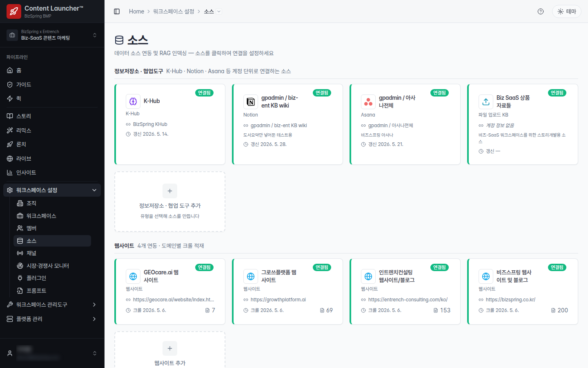The width and height of the screenshot is (588, 368).
Task: Open the user account menu chevron
Action: pyautogui.click(x=95, y=353)
